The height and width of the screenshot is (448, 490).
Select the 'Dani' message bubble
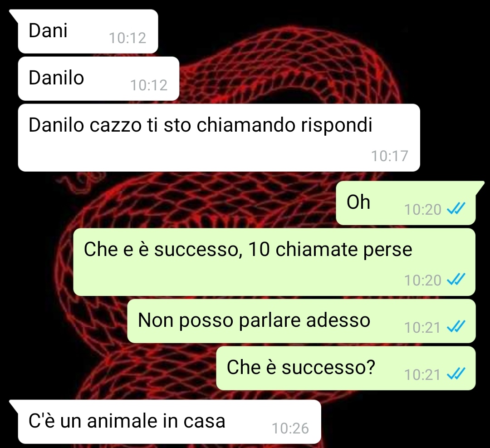(x=88, y=31)
